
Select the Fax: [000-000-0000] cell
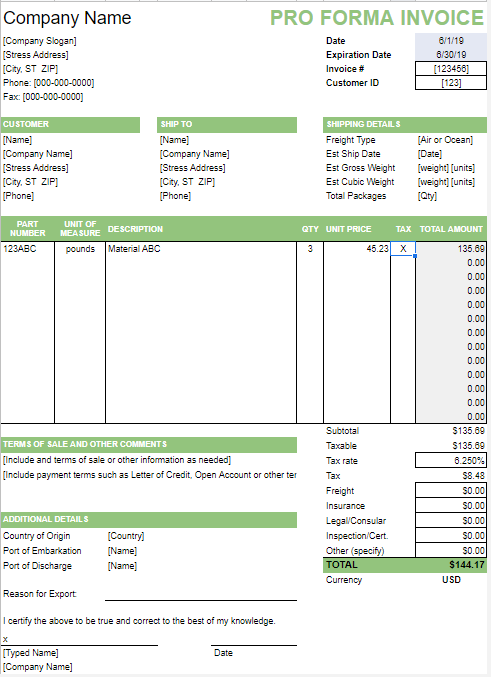tap(43, 97)
